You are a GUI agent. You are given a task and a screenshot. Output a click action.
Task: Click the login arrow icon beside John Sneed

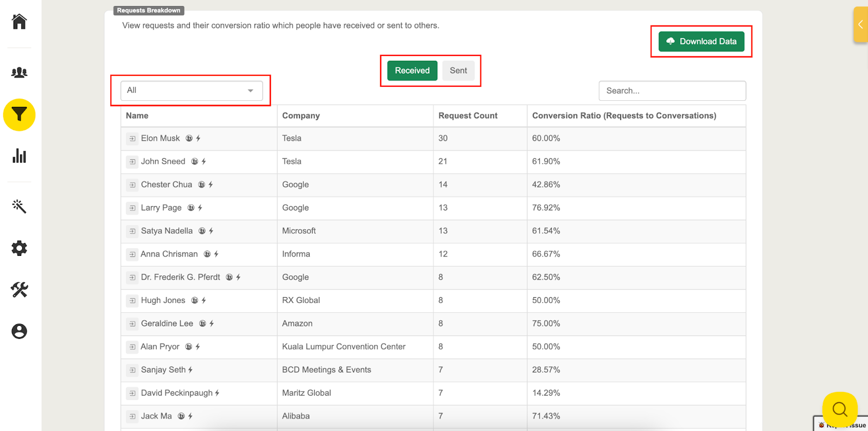(132, 162)
